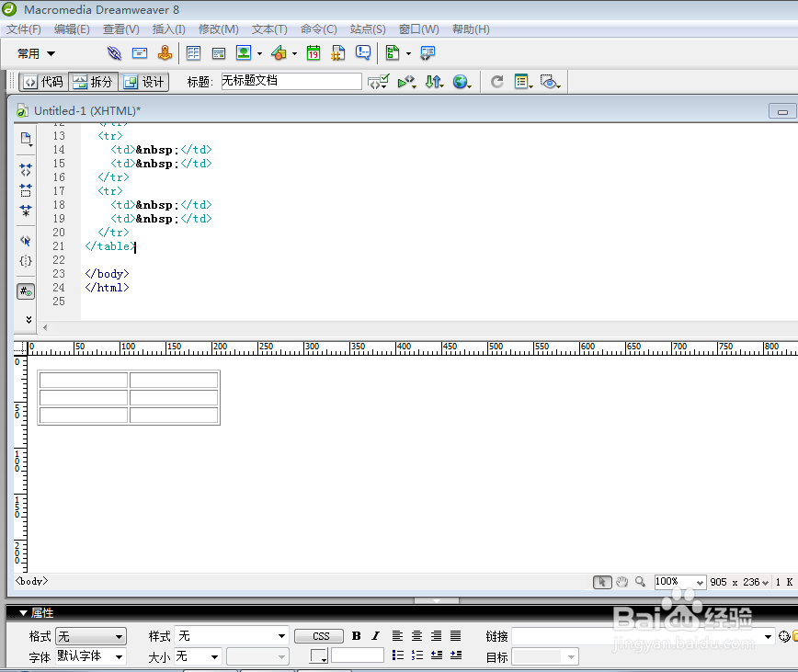This screenshot has height=672, width=798.
Task: Click the Email Link insert icon
Action: (140, 53)
